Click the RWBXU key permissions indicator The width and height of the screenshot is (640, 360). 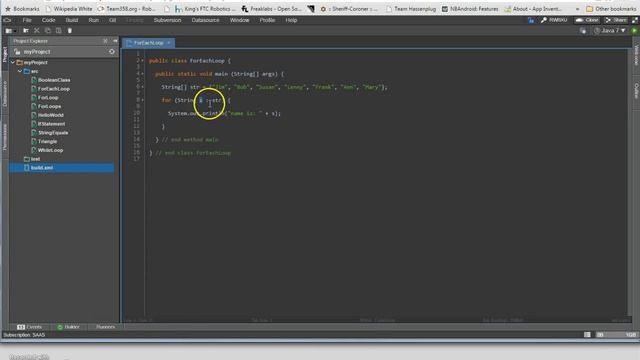pyautogui.click(x=554, y=20)
